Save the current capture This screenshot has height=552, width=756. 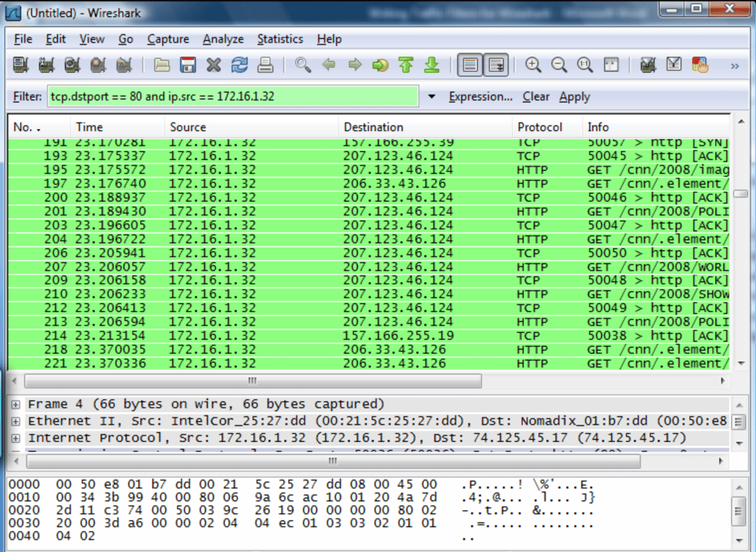point(188,64)
